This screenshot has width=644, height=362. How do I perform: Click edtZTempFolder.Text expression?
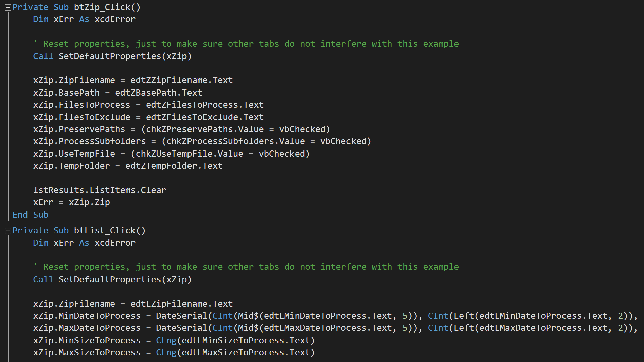pyautogui.click(x=174, y=166)
